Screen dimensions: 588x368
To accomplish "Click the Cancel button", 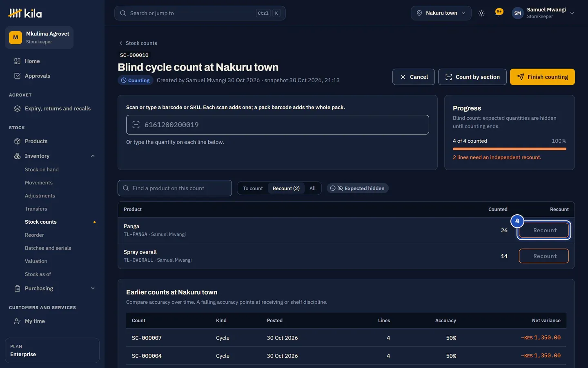I will tap(413, 77).
